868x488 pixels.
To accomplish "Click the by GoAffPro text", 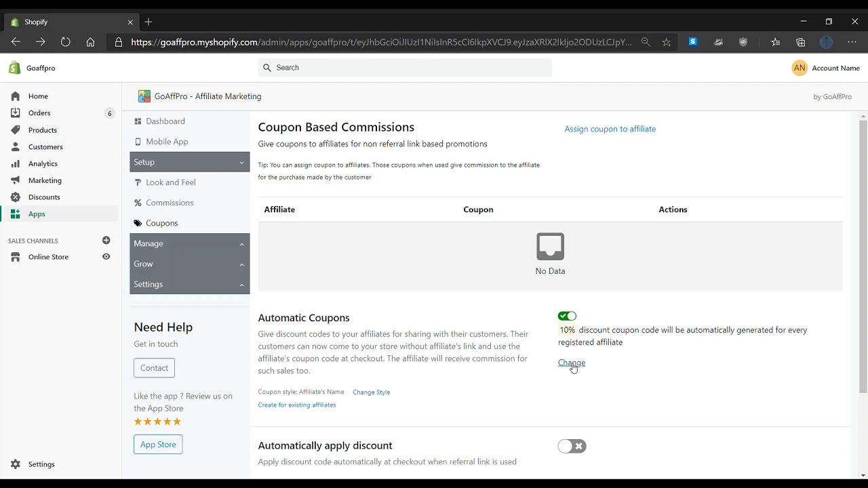I will 832,97.
